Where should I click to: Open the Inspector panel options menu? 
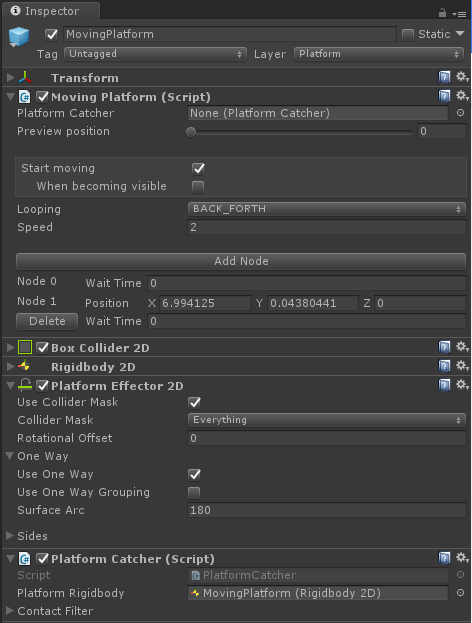460,14
